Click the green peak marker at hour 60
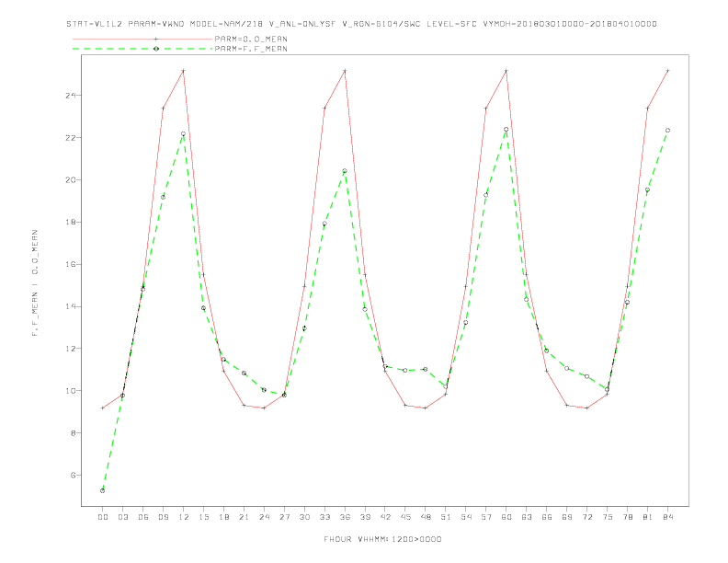This screenshot has height=563, width=728. [506, 130]
